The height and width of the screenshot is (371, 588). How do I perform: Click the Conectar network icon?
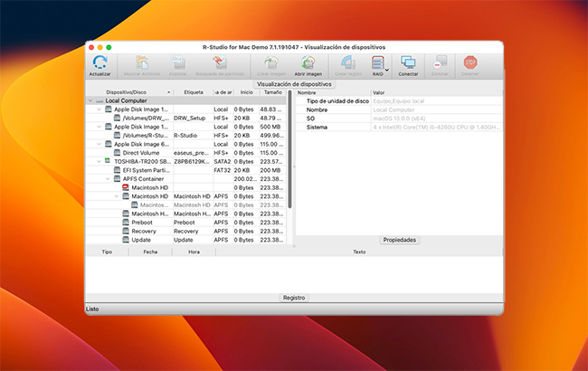click(x=408, y=62)
